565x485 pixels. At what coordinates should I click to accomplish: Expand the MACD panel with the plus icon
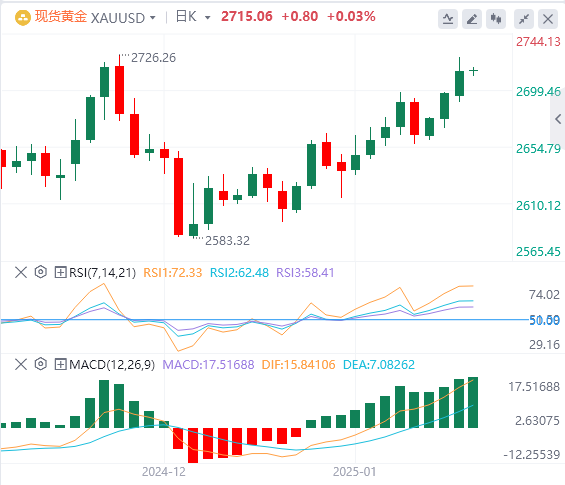tap(60, 364)
